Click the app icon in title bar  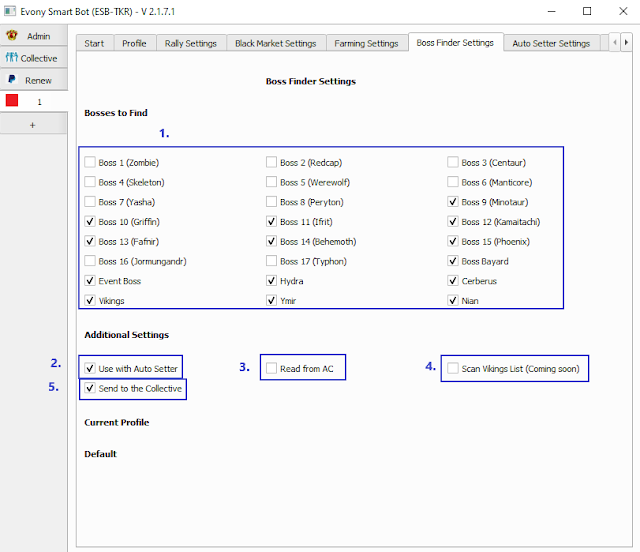pyautogui.click(x=10, y=11)
